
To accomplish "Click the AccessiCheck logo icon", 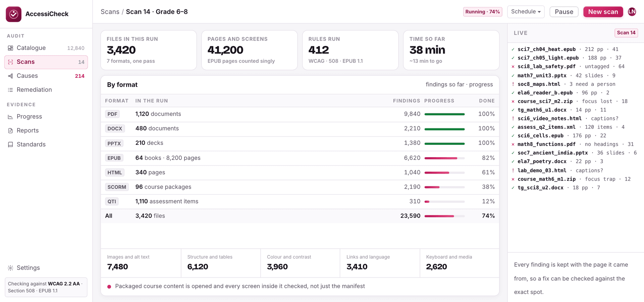I will (13, 14).
